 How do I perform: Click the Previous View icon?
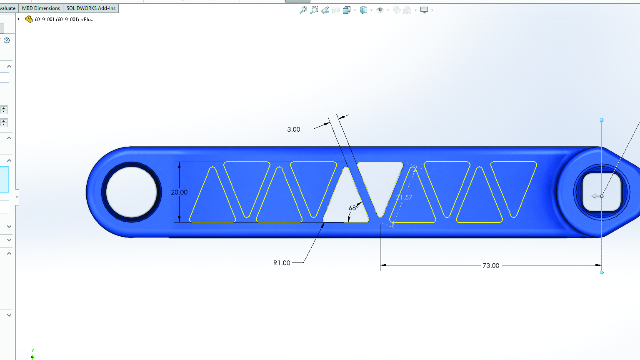click(x=325, y=10)
